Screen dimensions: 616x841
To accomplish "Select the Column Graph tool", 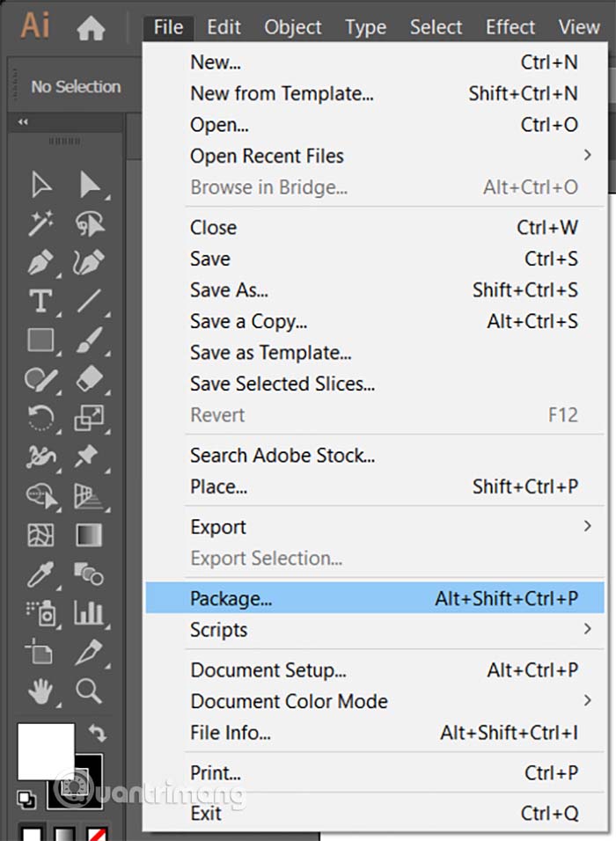I will [89, 613].
